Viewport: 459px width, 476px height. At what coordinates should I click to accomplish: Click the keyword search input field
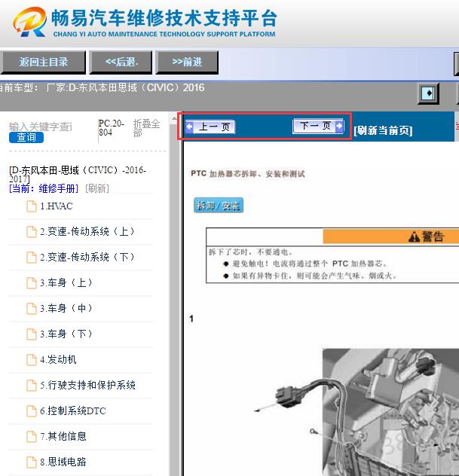(x=41, y=127)
